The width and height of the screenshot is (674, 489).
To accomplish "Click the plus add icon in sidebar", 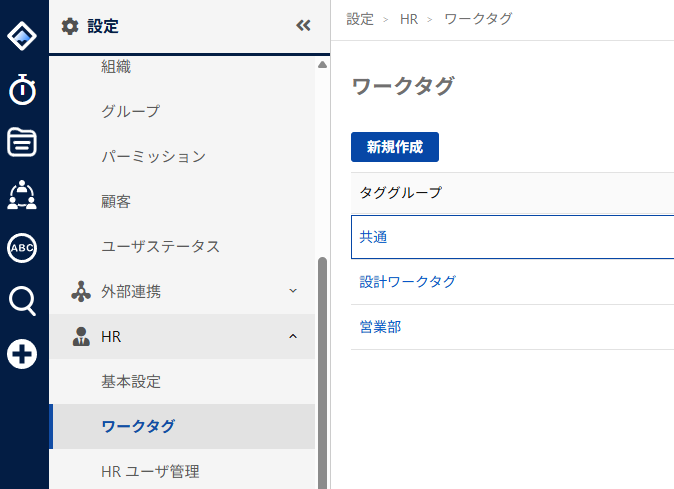I will pyautogui.click(x=22, y=353).
